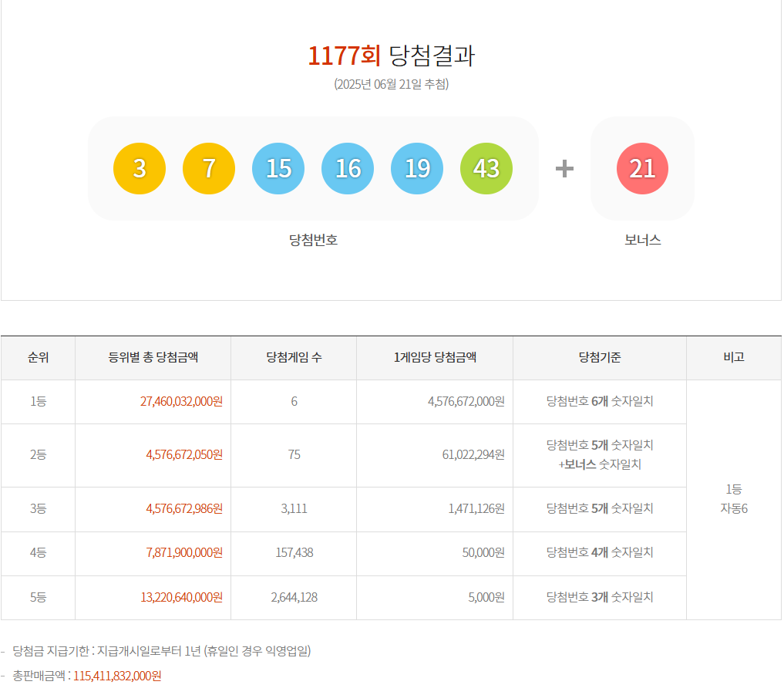Click the green ball showing 43
This screenshot has height=695, width=784.
pyautogui.click(x=486, y=168)
